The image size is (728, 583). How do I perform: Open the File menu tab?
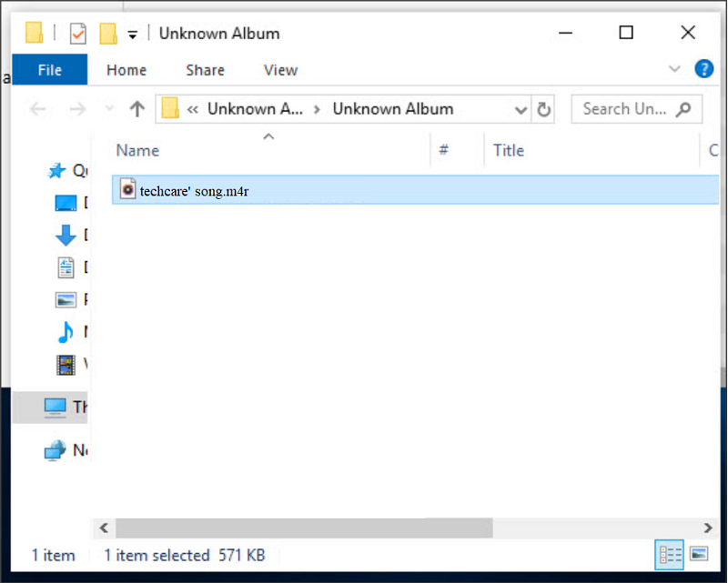click(x=50, y=70)
